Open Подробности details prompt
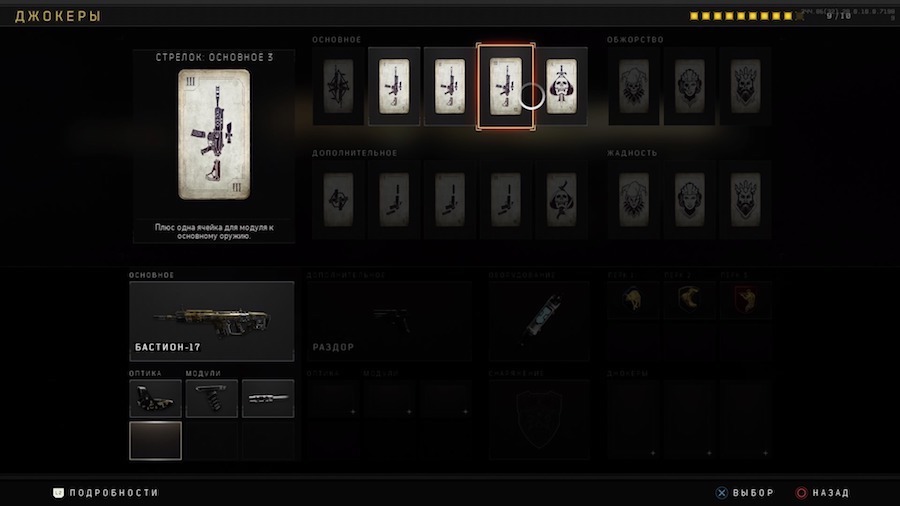Viewport: 900px width, 506px height. point(106,492)
